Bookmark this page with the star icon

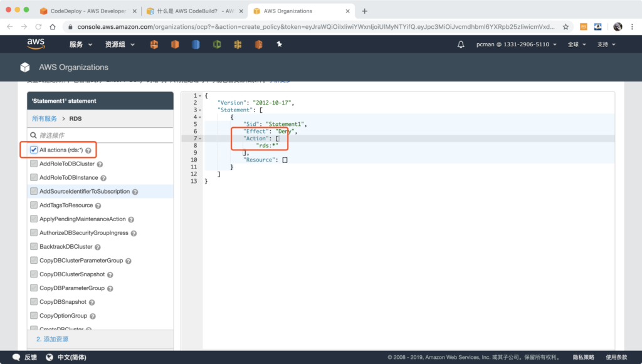click(x=566, y=26)
